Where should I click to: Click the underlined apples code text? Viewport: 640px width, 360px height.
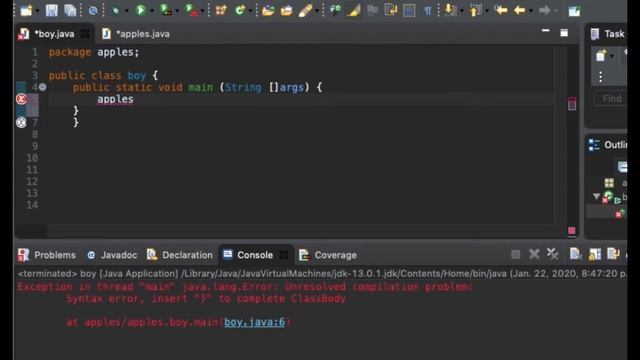point(115,99)
